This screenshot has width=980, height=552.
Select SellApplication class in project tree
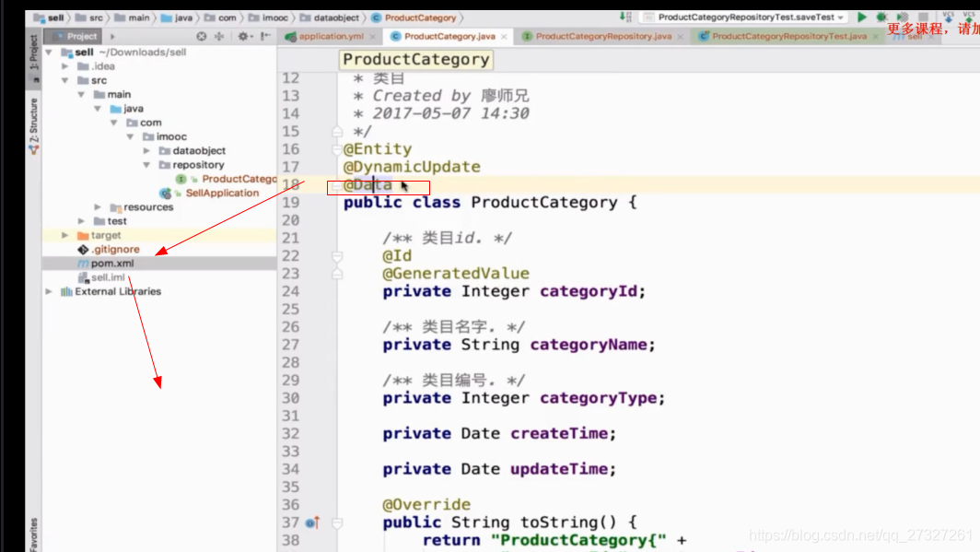click(222, 194)
